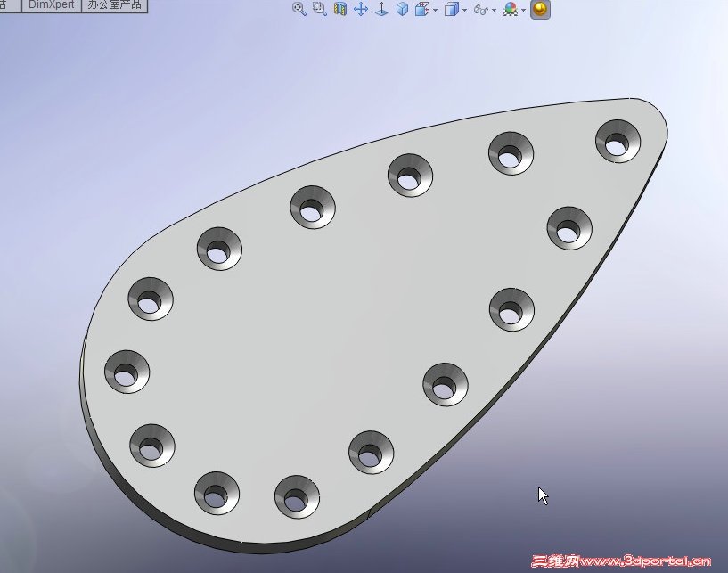The height and width of the screenshot is (573, 728).
Task: Expand the View Orientation dropdown arrow
Action: pos(435,10)
